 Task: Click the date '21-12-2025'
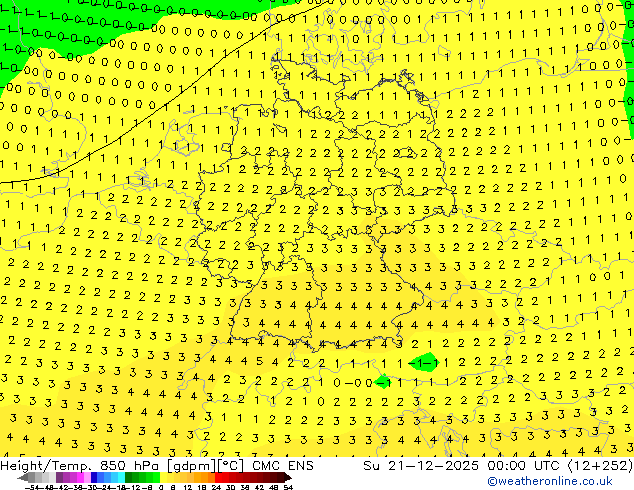pyautogui.click(x=433, y=466)
